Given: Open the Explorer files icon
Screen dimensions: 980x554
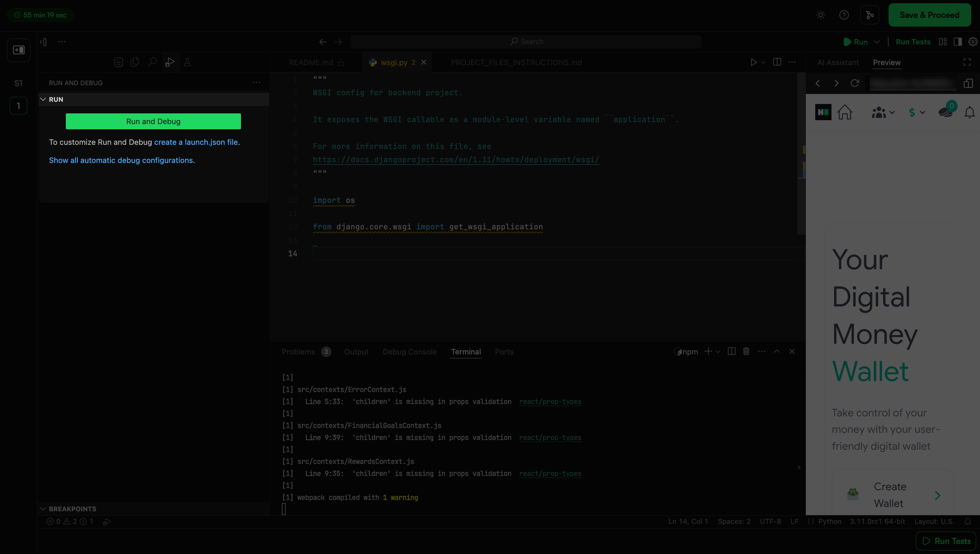Looking at the screenshot, I should pyautogui.click(x=134, y=62).
